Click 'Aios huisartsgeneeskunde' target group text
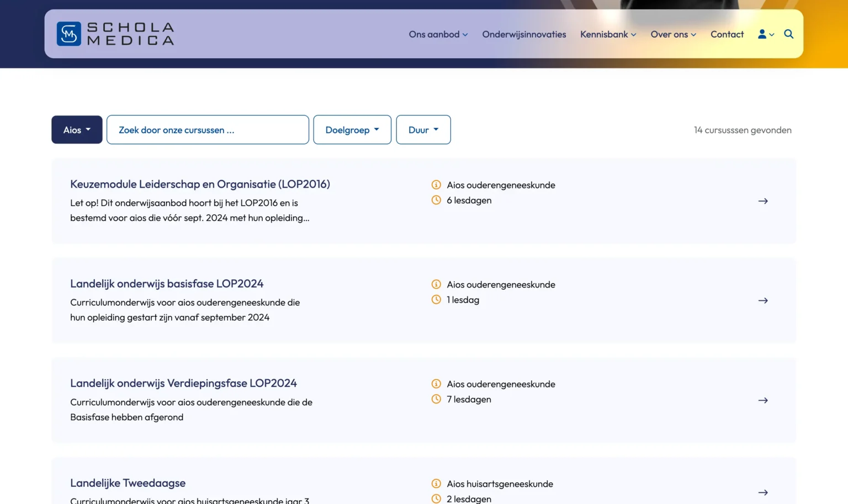The image size is (848, 504). coord(500,484)
